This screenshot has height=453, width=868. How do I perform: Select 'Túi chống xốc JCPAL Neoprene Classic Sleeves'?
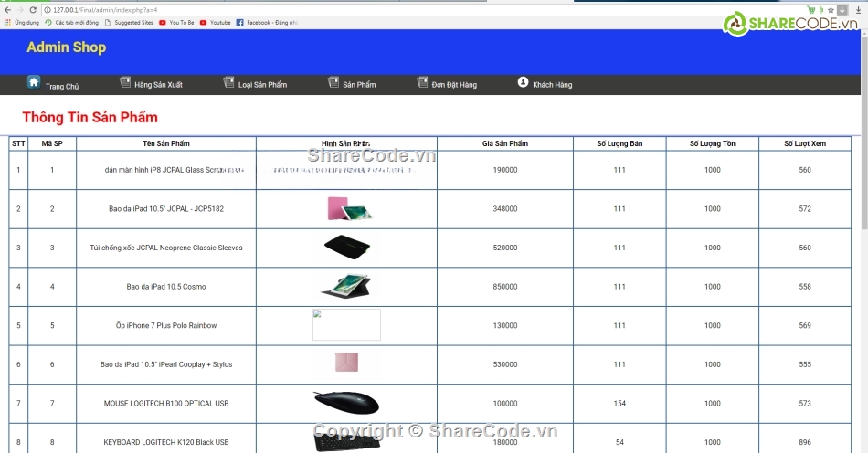(166, 248)
